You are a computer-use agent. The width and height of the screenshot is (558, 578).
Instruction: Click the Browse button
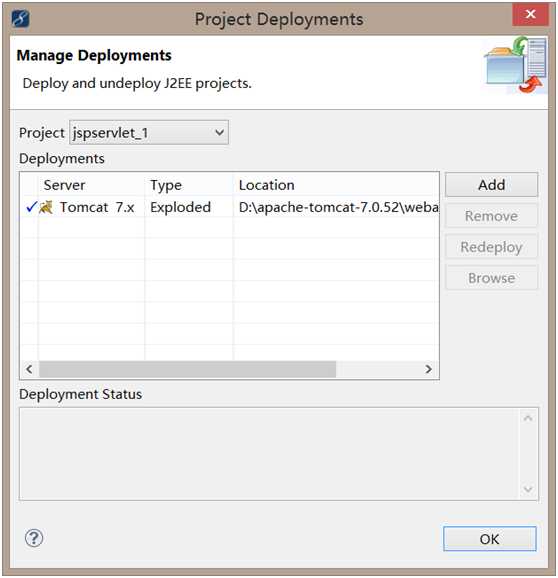coord(492,278)
